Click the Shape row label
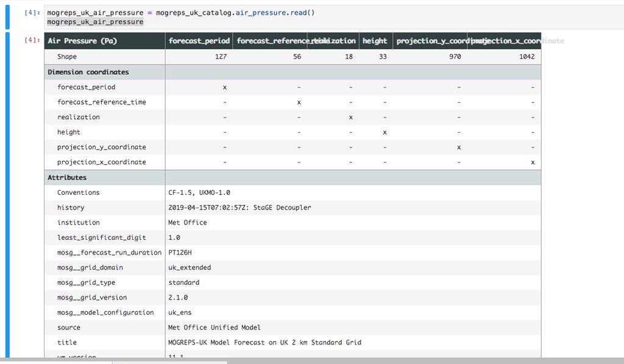This screenshot has height=364, width=624. pyautogui.click(x=67, y=57)
